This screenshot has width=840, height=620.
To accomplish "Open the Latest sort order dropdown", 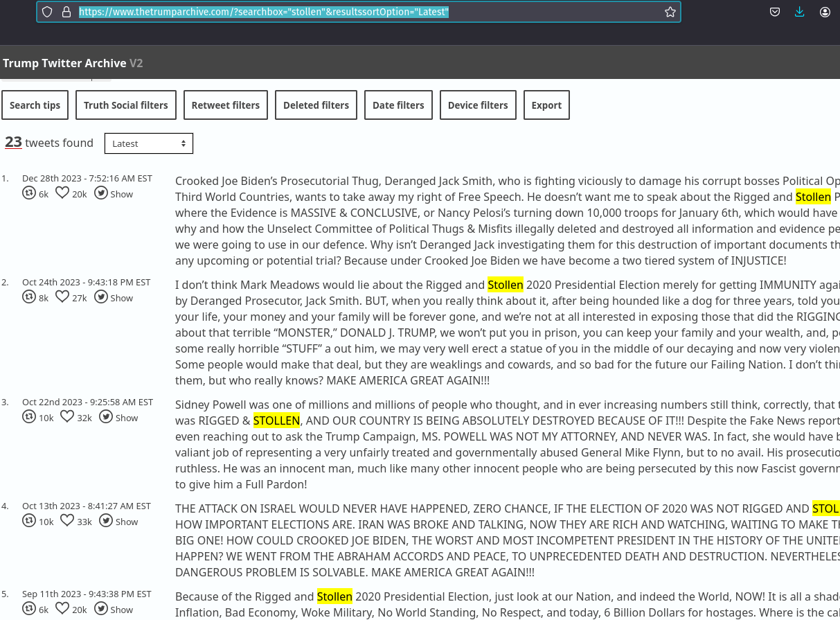I will [149, 143].
